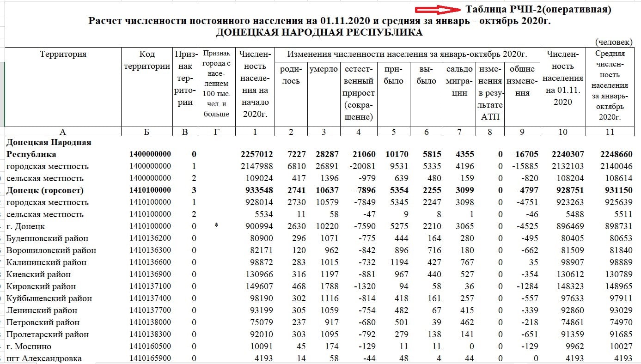641x364 pixels.
Task: Select the 'прибыло' column header
Action: coord(394,75)
